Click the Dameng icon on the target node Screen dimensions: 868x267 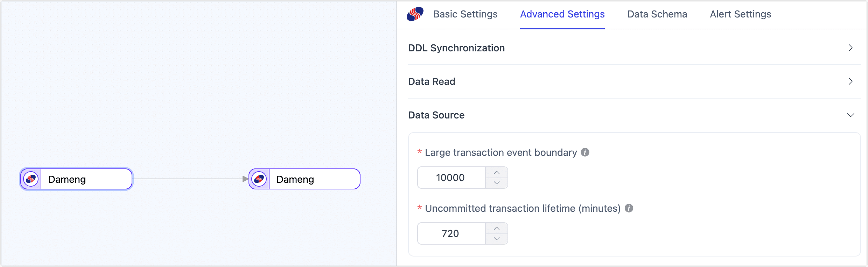tap(259, 179)
